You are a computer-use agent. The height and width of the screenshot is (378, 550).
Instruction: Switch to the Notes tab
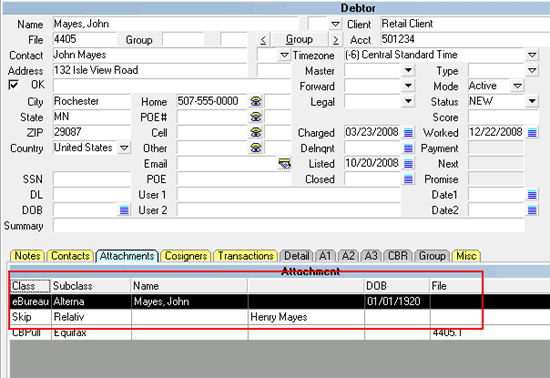27,256
